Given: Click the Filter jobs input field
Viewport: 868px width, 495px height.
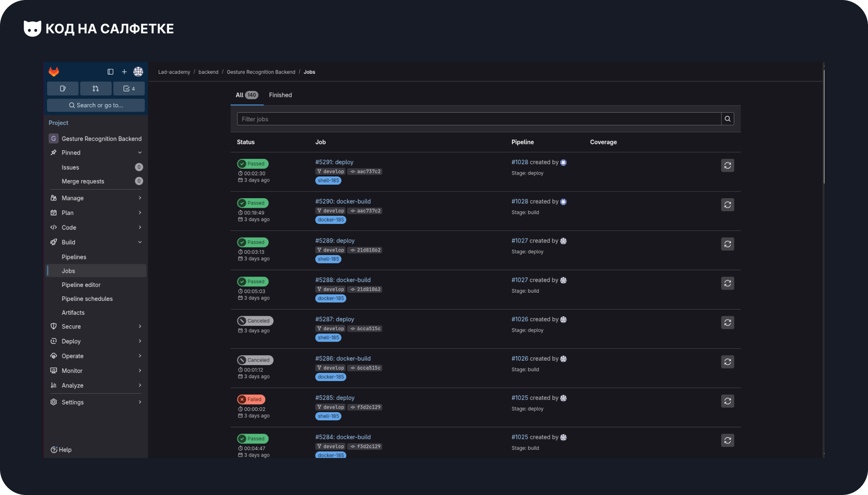Looking at the screenshot, I should pyautogui.click(x=479, y=119).
